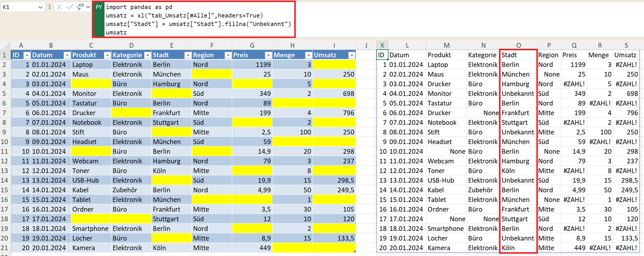Click the green PY badge in formula bar
The image size is (644, 256).
[99, 8]
